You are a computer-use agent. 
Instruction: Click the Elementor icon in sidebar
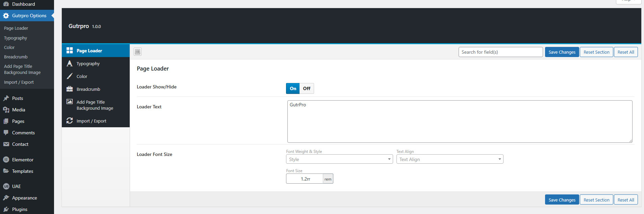pyautogui.click(x=6, y=160)
